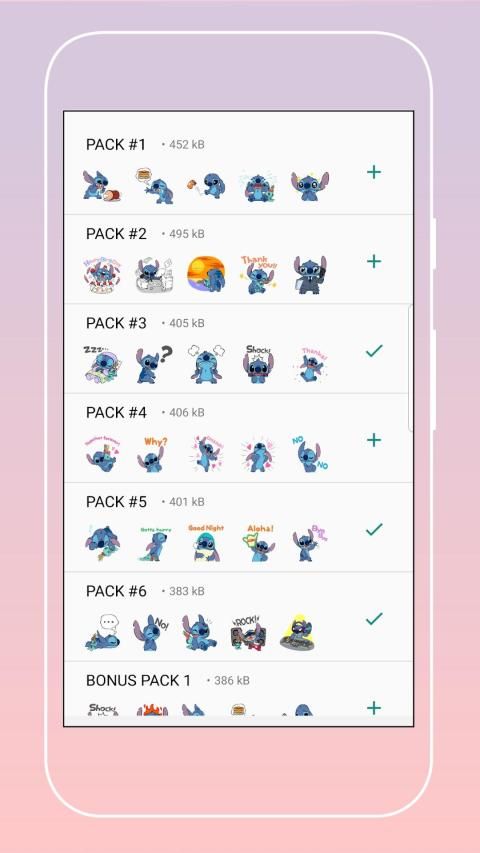Tap the 'Thank you' sticker in PACK #2

(259, 275)
